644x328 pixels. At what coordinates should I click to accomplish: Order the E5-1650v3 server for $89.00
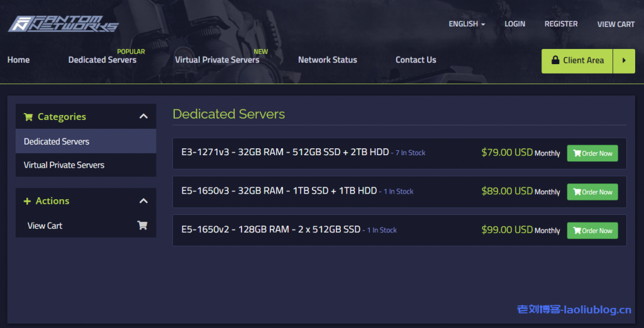pos(592,192)
